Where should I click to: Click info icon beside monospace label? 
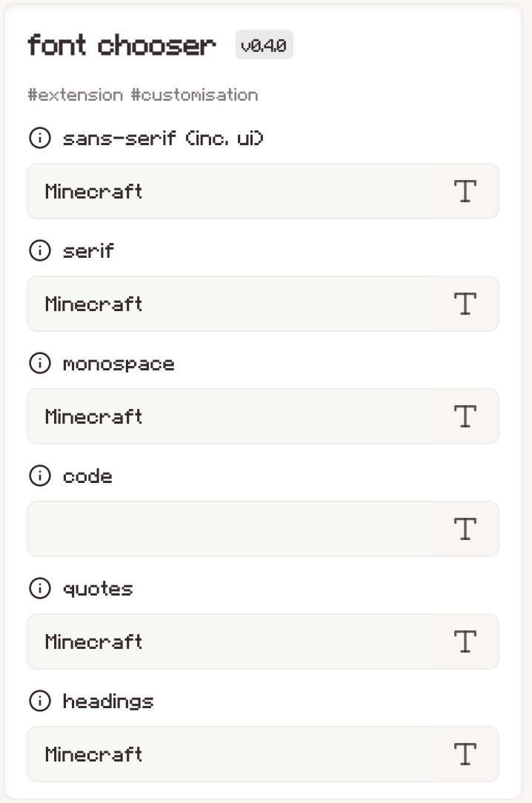40,363
